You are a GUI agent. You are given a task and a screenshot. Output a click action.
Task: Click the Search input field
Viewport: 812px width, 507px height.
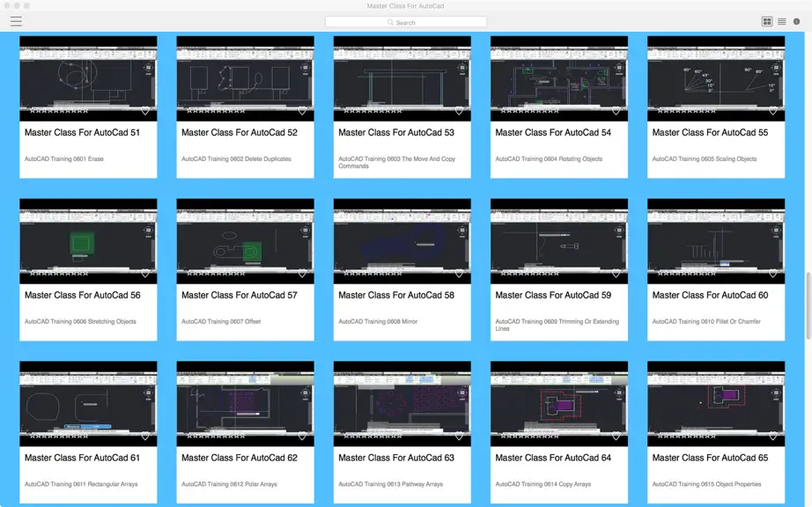[x=405, y=22]
